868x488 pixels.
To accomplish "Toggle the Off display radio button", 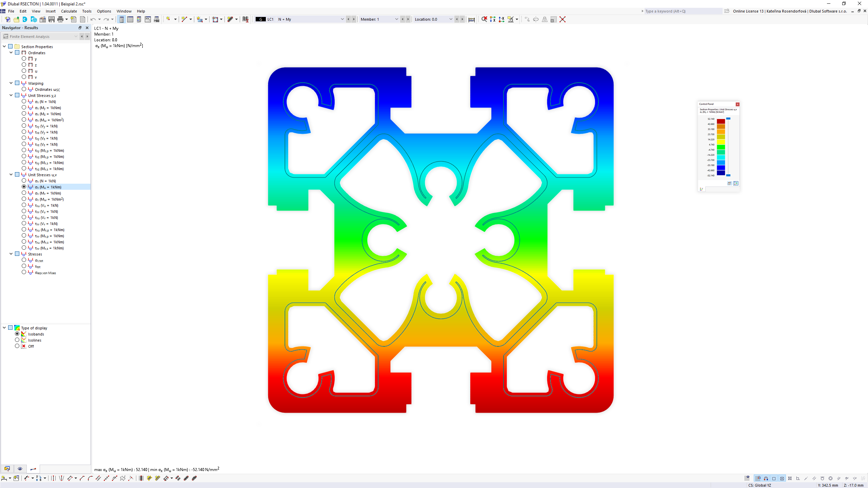I will click(17, 346).
